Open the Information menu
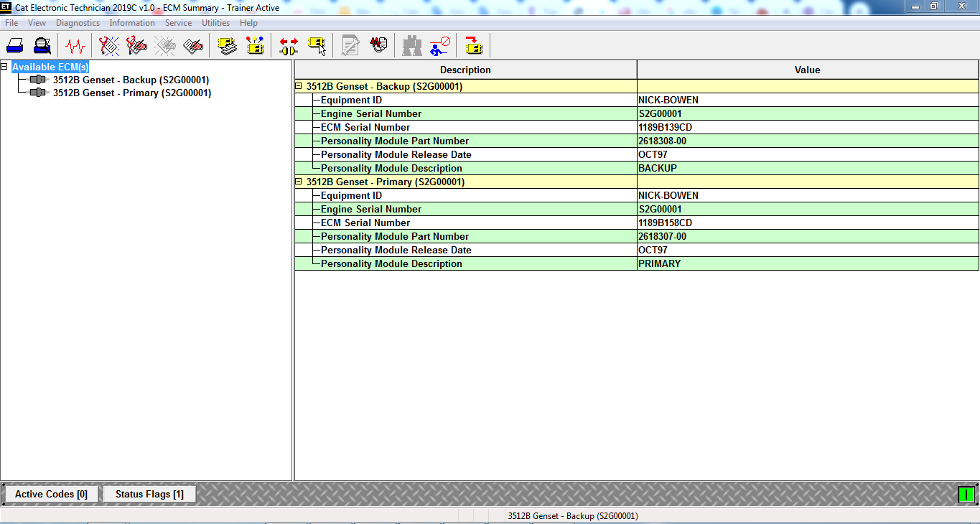Image resolution: width=980 pixels, height=524 pixels. pos(132,23)
